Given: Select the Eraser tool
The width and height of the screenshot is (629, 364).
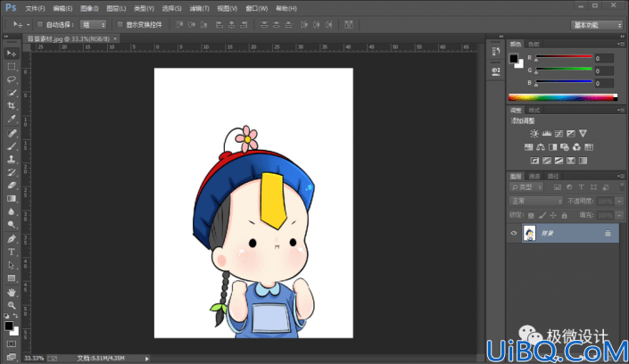Looking at the screenshot, I should pos(12,186).
